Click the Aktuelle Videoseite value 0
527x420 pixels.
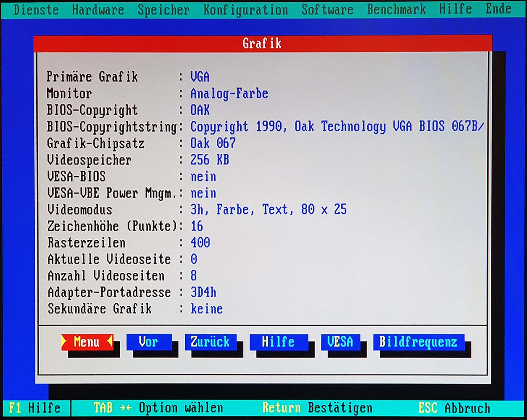(194, 259)
